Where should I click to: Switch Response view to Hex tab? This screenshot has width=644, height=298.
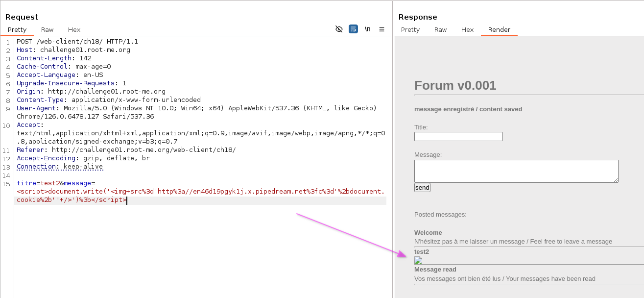(x=468, y=30)
